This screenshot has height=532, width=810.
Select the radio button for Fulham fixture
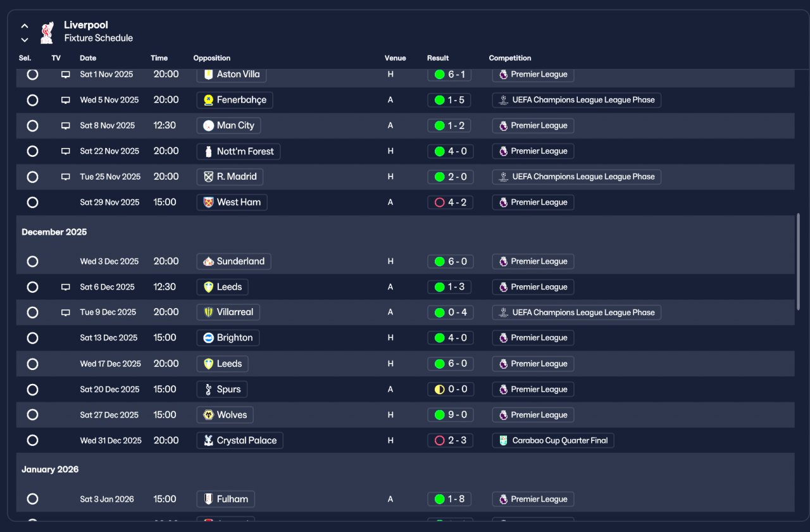pos(32,499)
